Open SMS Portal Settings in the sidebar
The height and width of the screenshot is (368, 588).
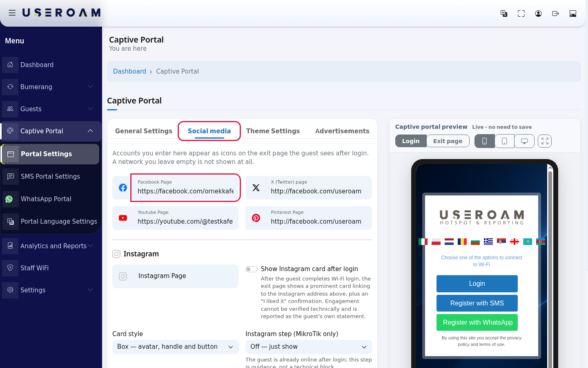(51, 177)
